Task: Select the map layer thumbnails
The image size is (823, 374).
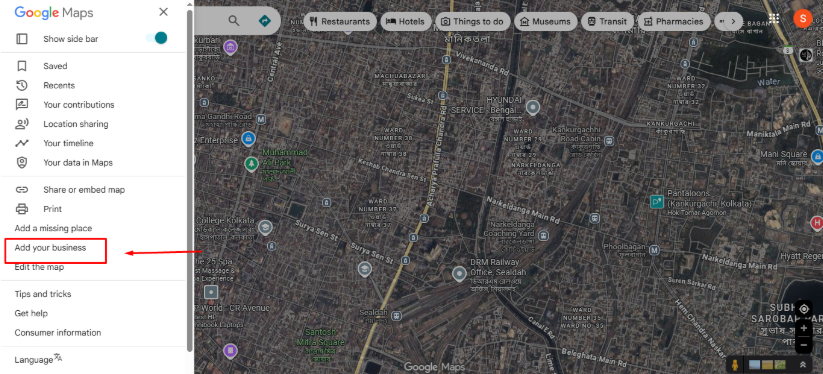Action: click(767, 365)
